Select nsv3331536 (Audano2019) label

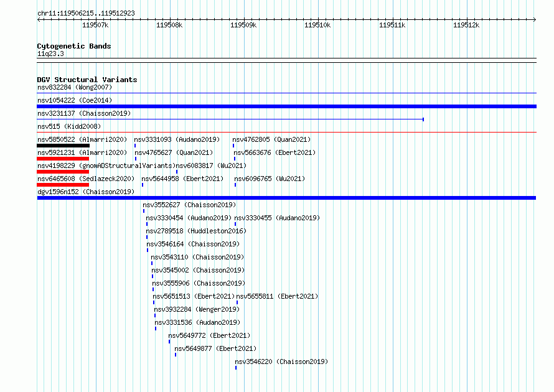[x=197, y=322]
